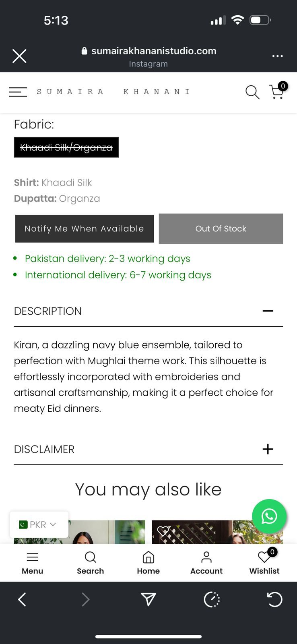Screen dimensions: 297x644
Task: Close the in-app browser with X
Action: pos(19,56)
